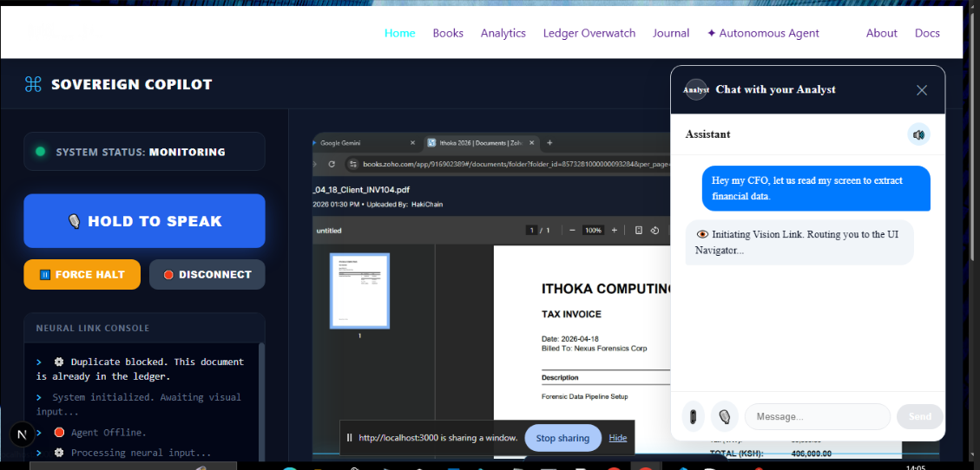The height and width of the screenshot is (470, 980).
Task: Select the Ithoka 2026 Documents browser tab
Action: point(481,143)
